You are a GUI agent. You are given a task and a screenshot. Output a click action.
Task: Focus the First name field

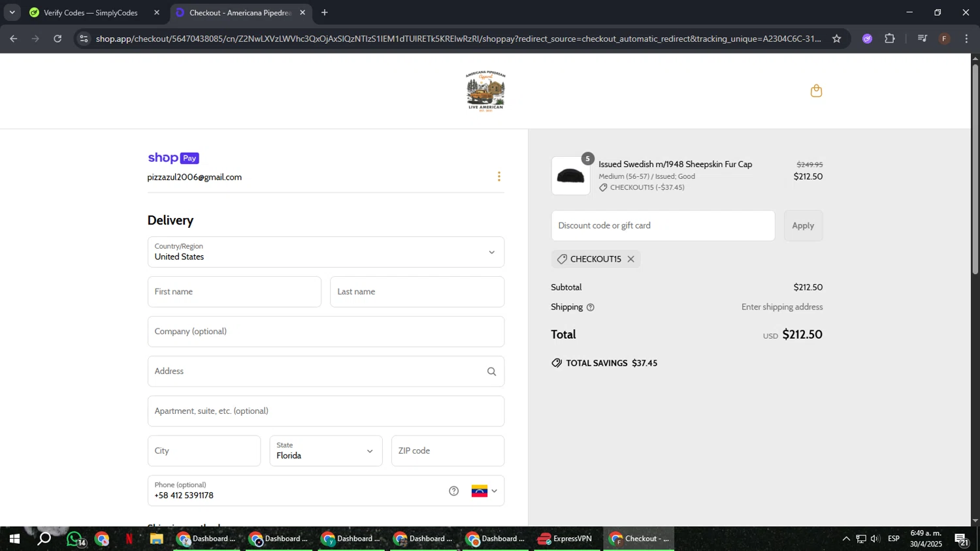(235, 292)
